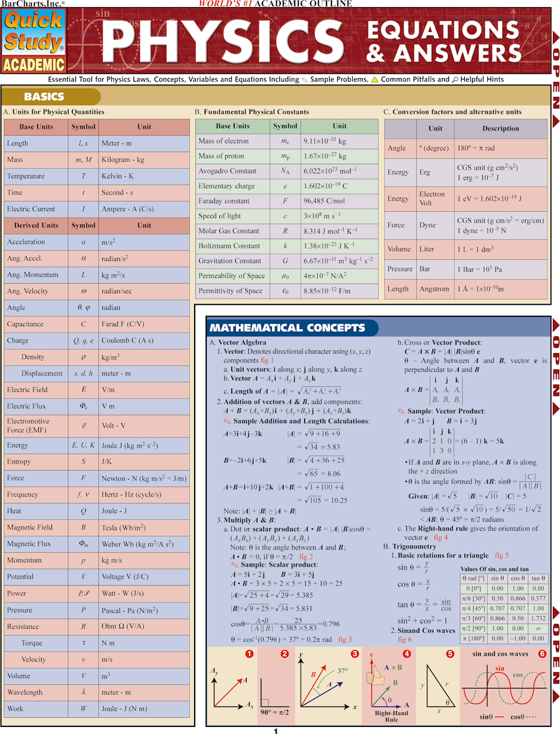The height and width of the screenshot is (734, 560).
Task: Click the 'Derived Units' table header
Action: pyautogui.click(x=36, y=226)
